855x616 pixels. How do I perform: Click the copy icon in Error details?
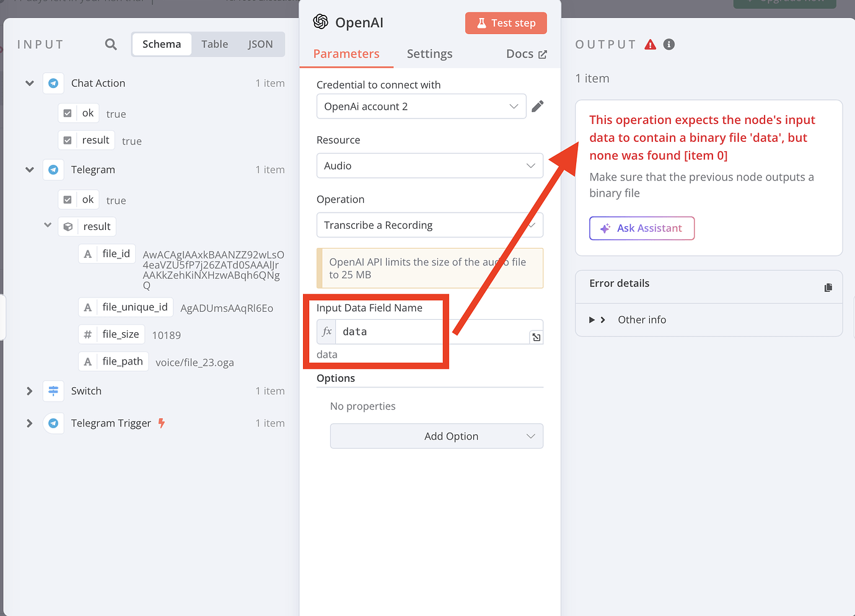pyautogui.click(x=828, y=287)
